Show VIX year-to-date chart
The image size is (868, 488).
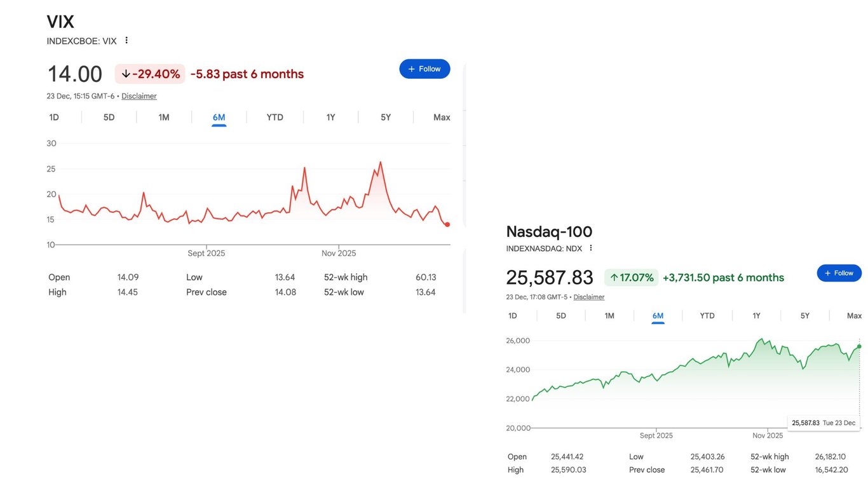point(275,118)
